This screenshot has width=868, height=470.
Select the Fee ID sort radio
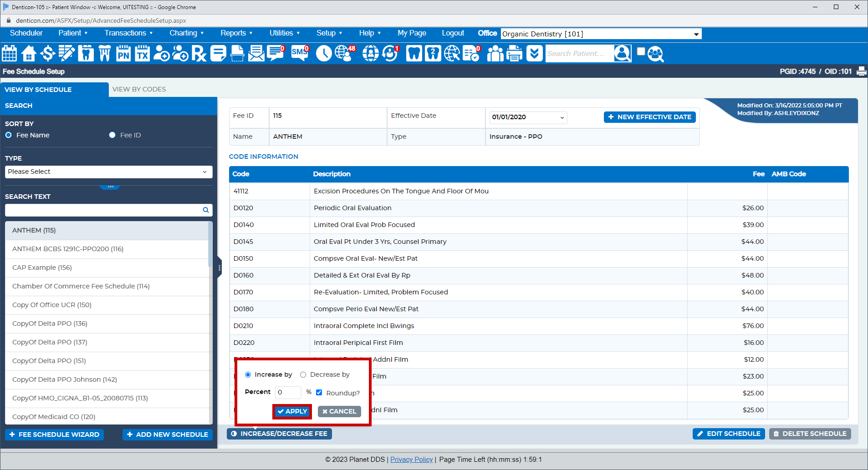point(112,135)
